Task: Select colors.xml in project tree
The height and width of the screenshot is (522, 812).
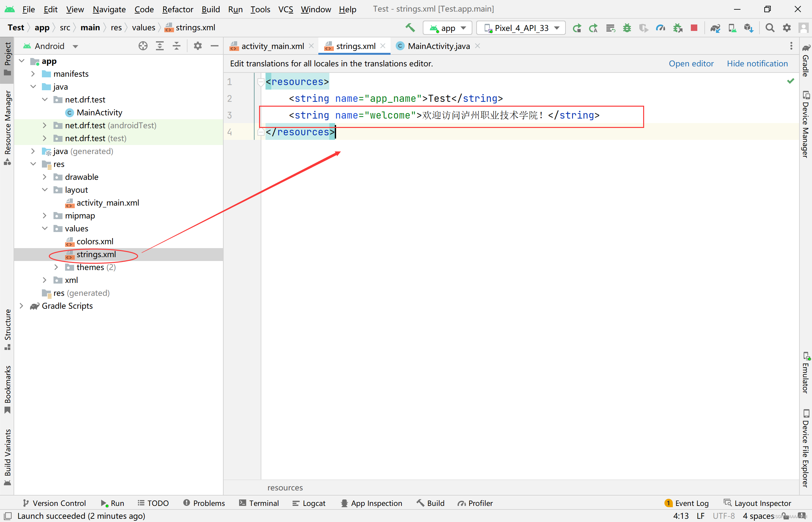Action: 94,241
